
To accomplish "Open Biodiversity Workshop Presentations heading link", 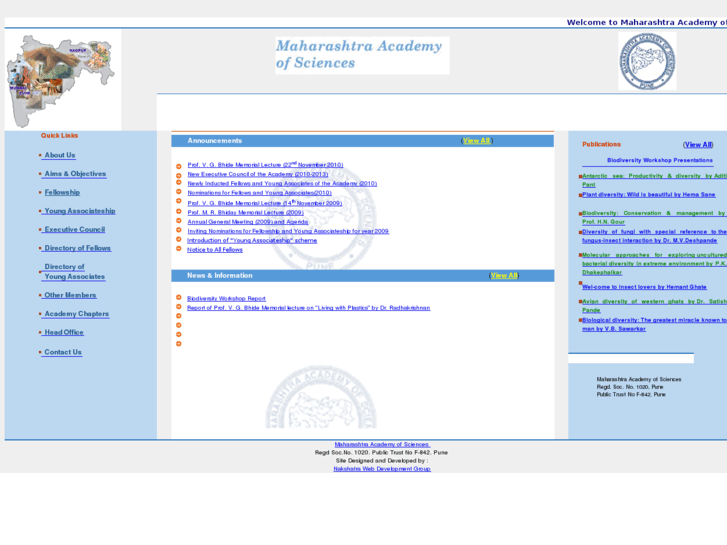I will click(x=660, y=160).
